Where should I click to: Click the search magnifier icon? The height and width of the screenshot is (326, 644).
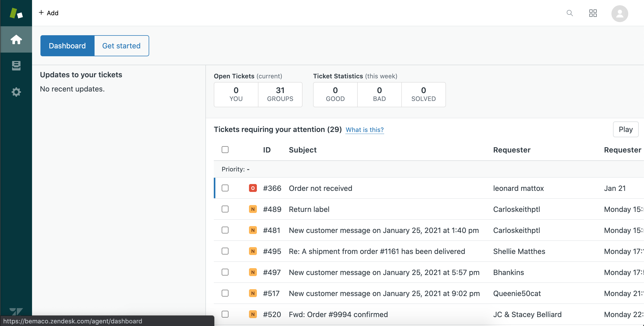click(569, 13)
